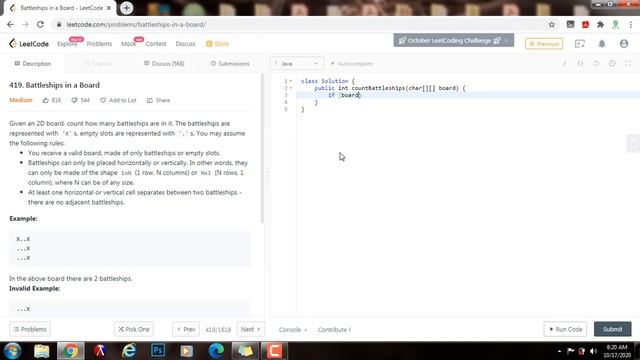
Task: Toggle the Autocomplete option
Action: point(351,64)
